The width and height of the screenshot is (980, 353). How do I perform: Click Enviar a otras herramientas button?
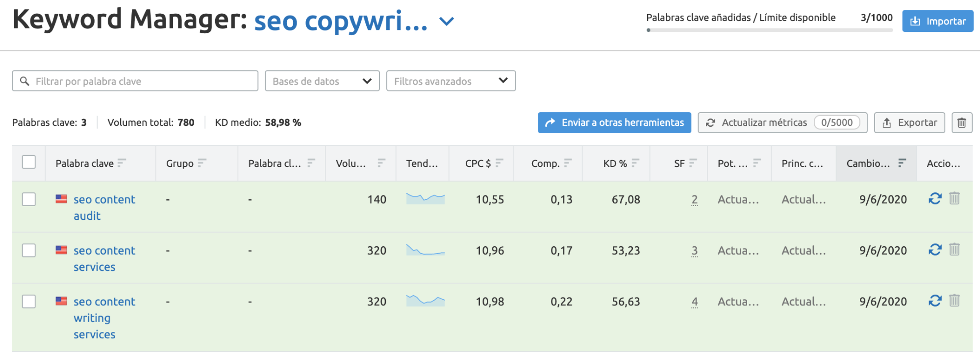click(x=614, y=122)
